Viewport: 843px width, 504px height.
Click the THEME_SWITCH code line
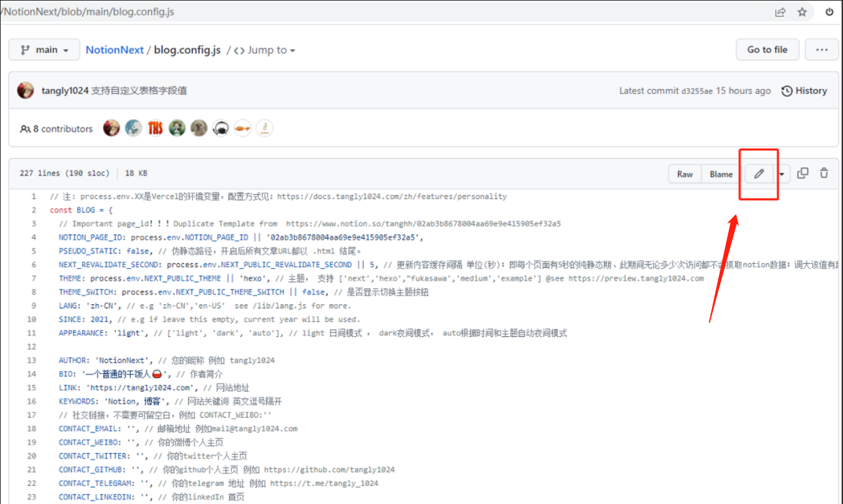pos(243,292)
